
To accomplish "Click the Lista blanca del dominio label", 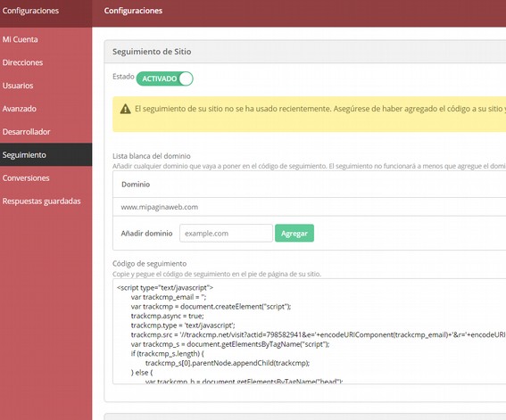I will pyautogui.click(x=152, y=156).
